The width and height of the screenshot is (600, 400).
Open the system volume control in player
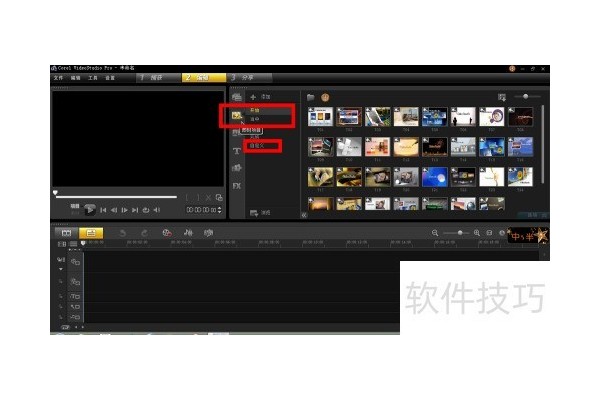pos(157,210)
